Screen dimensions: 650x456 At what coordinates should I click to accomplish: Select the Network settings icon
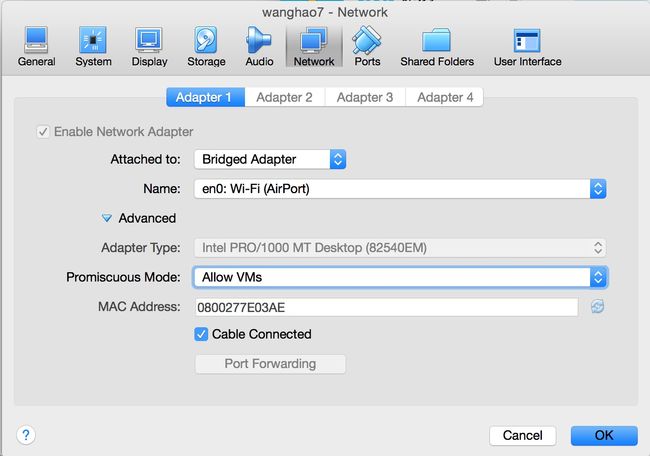click(314, 46)
